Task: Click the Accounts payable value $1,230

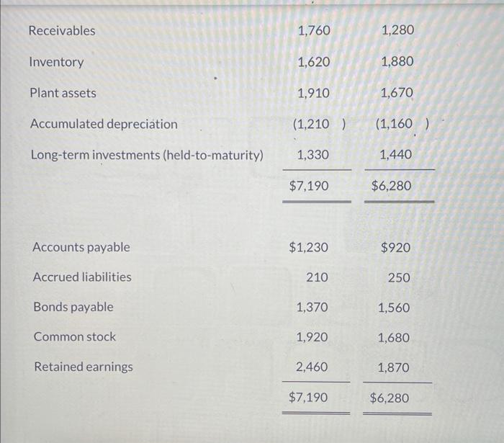Action: (x=308, y=247)
